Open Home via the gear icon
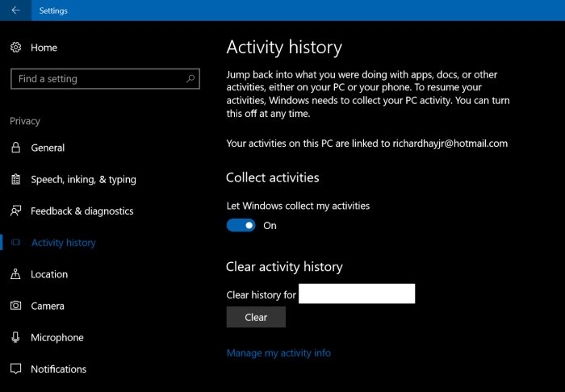565x392 pixels. point(15,47)
